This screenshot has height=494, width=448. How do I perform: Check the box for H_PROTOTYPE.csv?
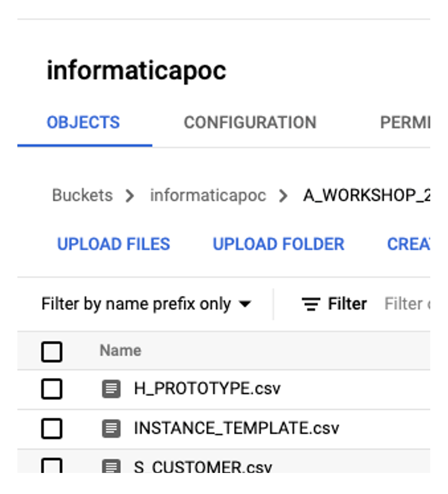click(52, 389)
